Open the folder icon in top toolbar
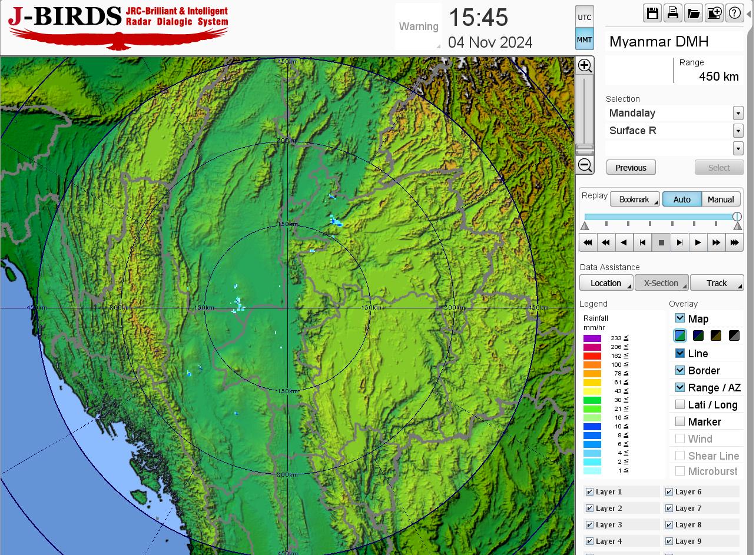 [x=694, y=13]
